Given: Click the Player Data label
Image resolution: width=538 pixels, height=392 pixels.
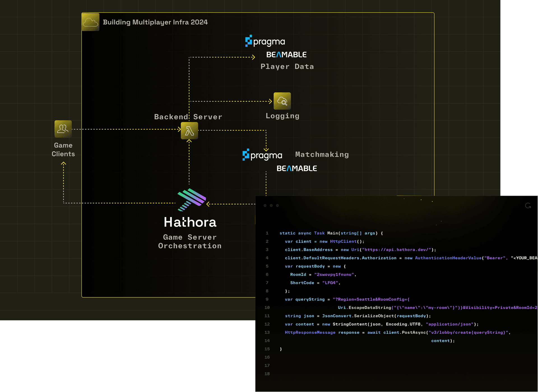Looking at the screenshot, I should (287, 66).
